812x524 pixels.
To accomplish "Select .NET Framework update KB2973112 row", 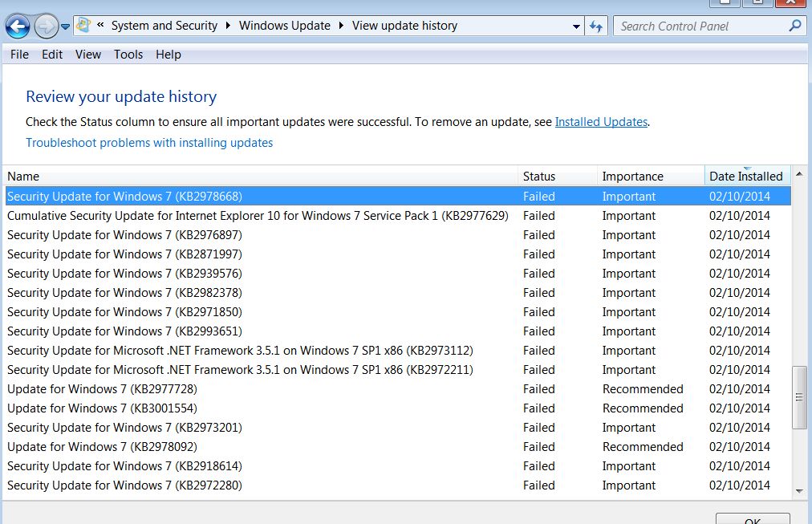I will 398,351.
